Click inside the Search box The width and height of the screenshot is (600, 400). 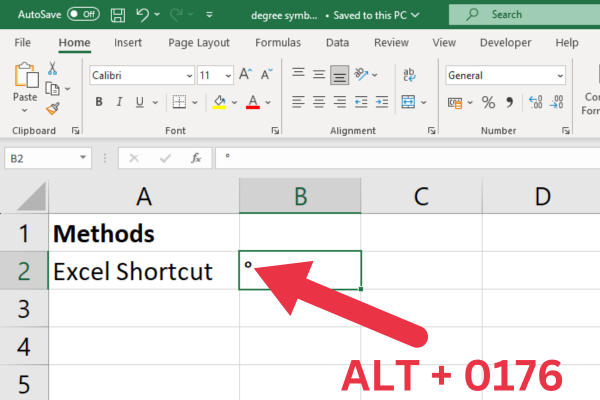tap(530, 14)
